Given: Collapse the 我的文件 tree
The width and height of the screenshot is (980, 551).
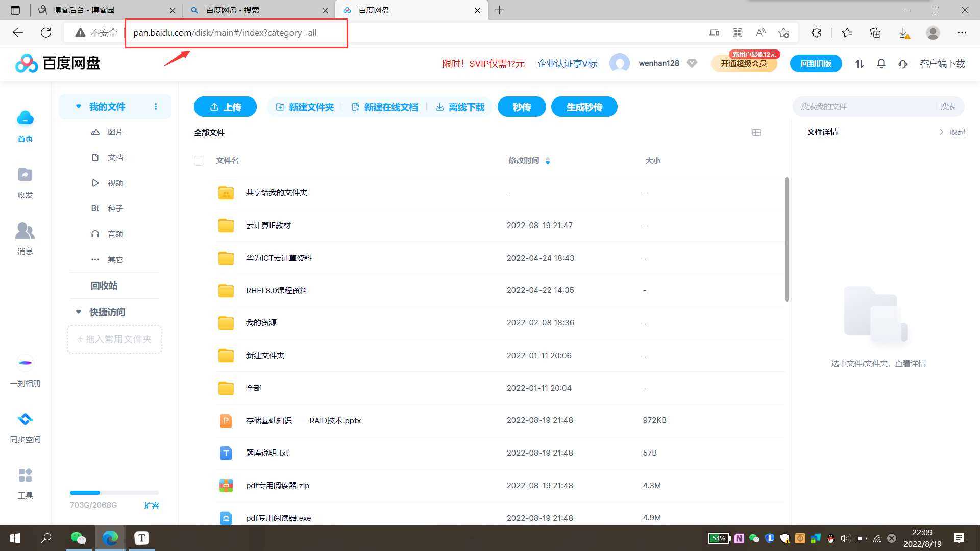Looking at the screenshot, I should (x=78, y=106).
